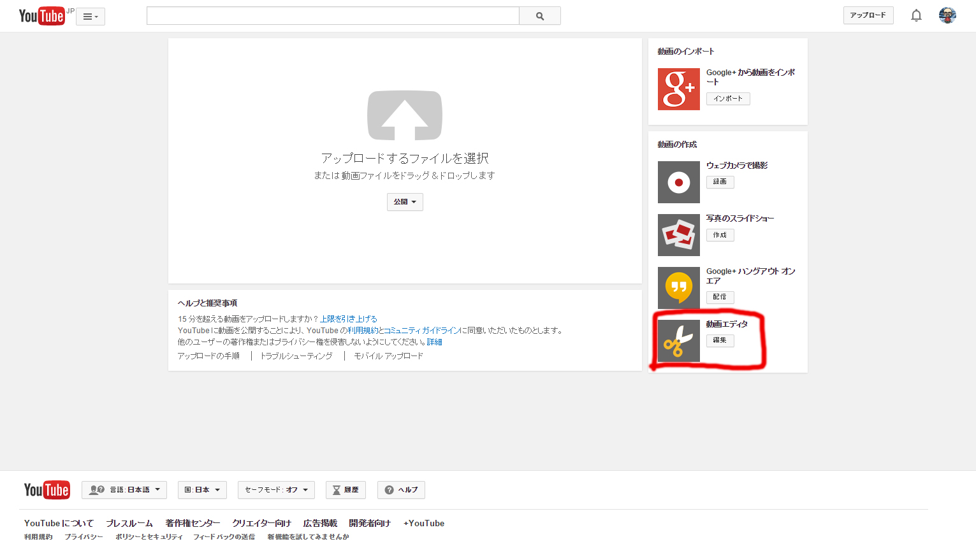
Task: Click the webcam record icon
Action: (679, 182)
